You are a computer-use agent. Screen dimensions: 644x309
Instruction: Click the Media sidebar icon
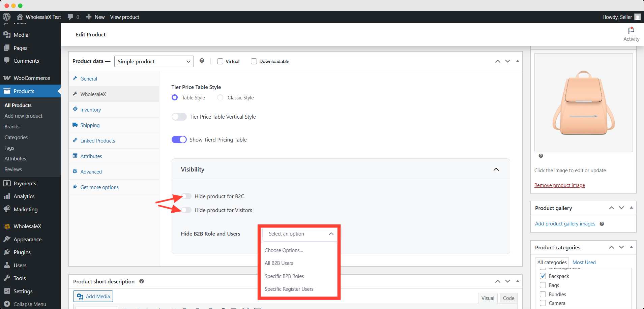7,35
